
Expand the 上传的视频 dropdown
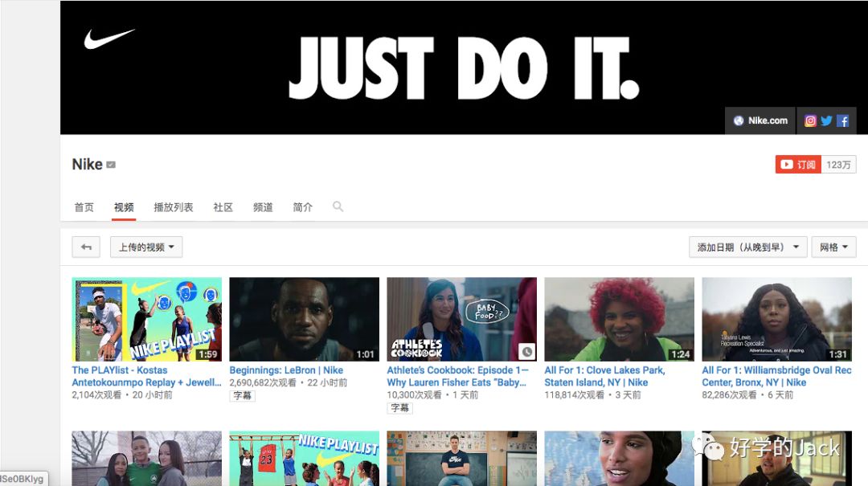coord(146,247)
